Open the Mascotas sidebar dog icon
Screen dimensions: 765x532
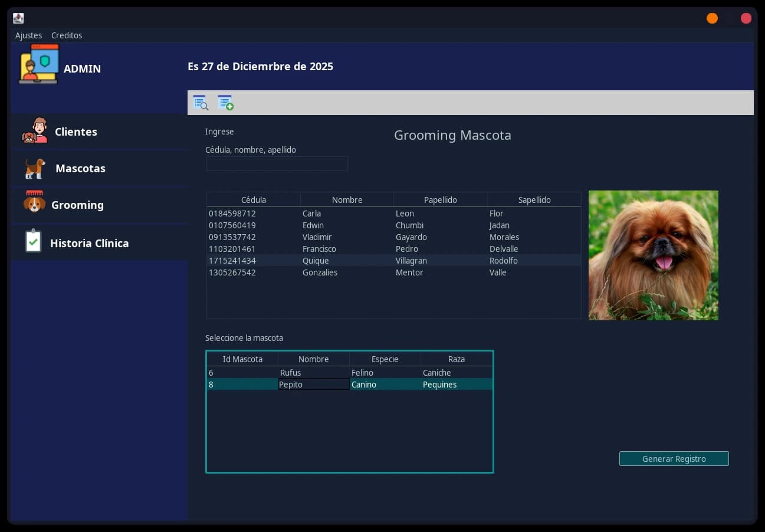[x=35, y=168]
